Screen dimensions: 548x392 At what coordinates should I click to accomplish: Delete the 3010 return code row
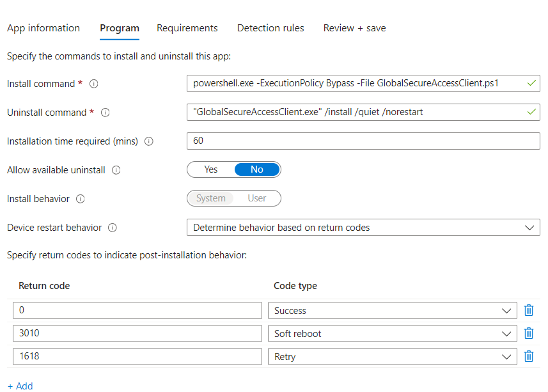click(x=529, y=334)
